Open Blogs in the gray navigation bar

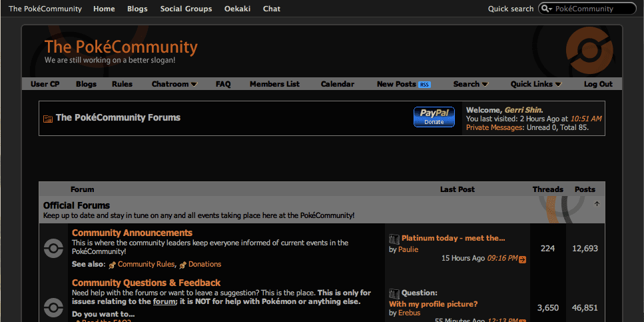pos(87,84)
